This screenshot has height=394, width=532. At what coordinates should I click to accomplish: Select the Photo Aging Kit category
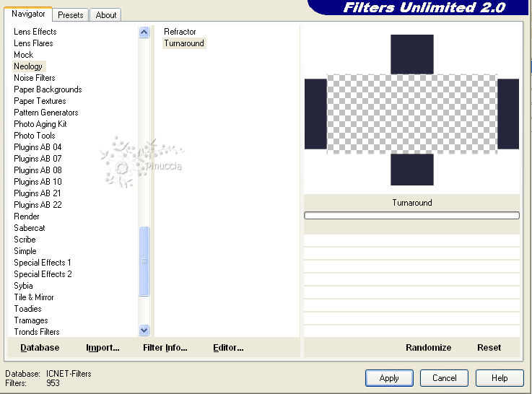(40, 124)
